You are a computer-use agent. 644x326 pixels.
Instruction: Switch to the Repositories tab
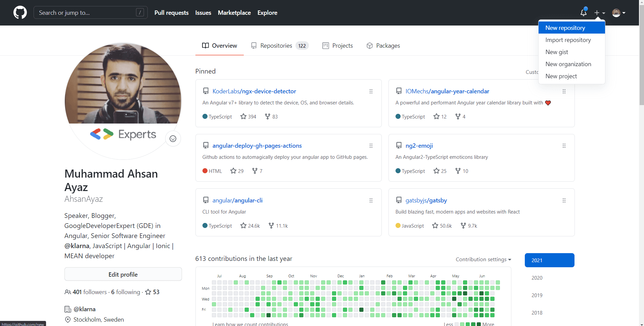point(280,46)
